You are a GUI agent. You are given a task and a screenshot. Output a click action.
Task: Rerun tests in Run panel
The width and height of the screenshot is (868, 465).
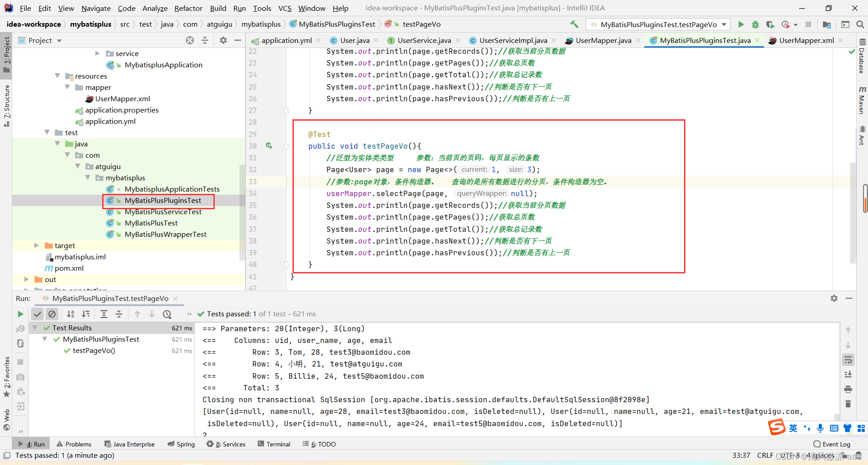click(x=20, y=314)
